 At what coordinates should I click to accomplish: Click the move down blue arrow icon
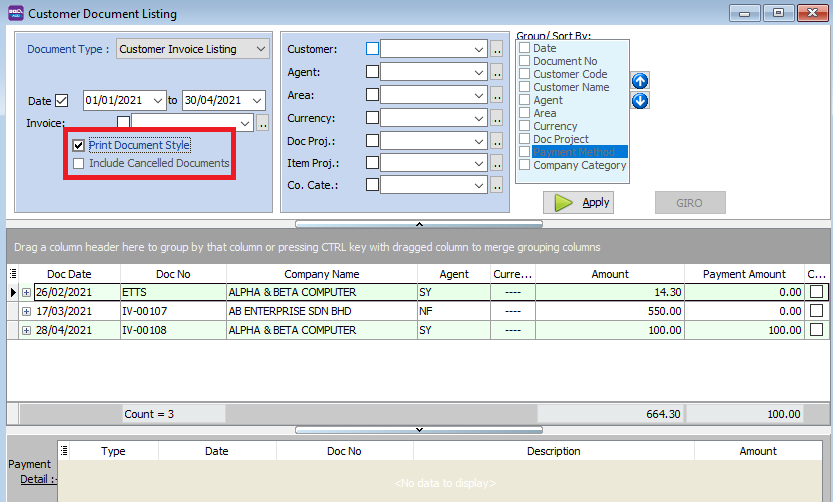(640, 100)
